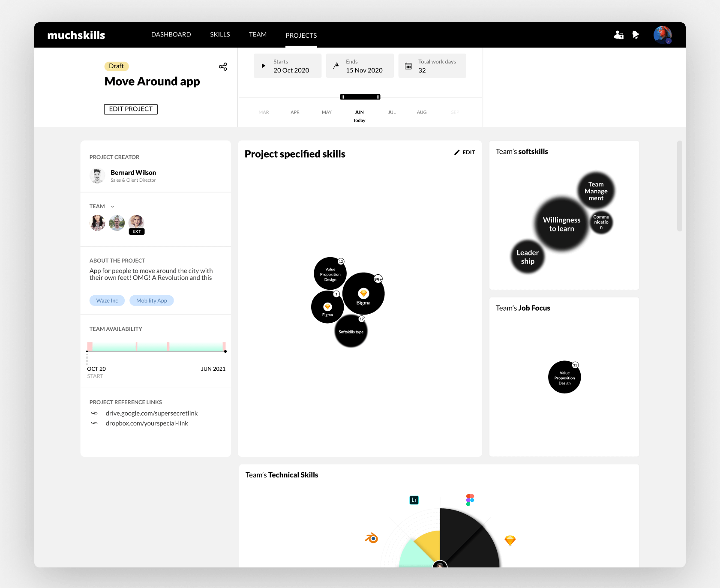Select the Softskills type bubble

tap(351, 331)
